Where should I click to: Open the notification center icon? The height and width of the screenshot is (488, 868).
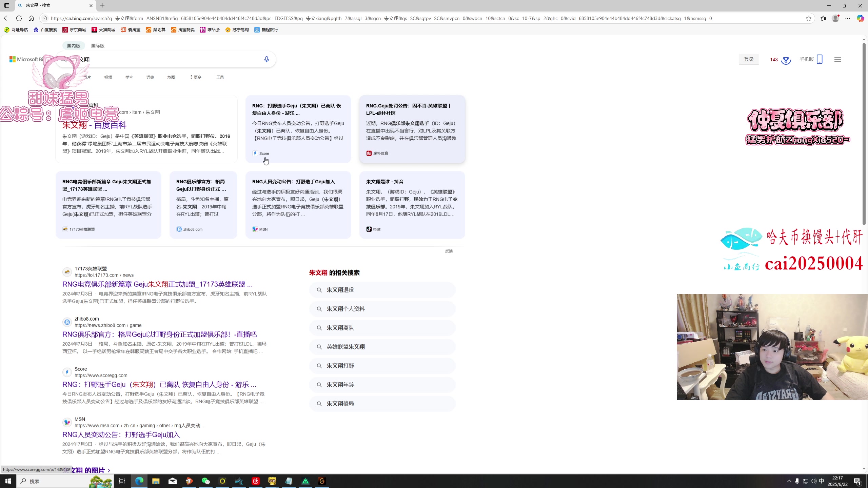click(x=857, y=481)
